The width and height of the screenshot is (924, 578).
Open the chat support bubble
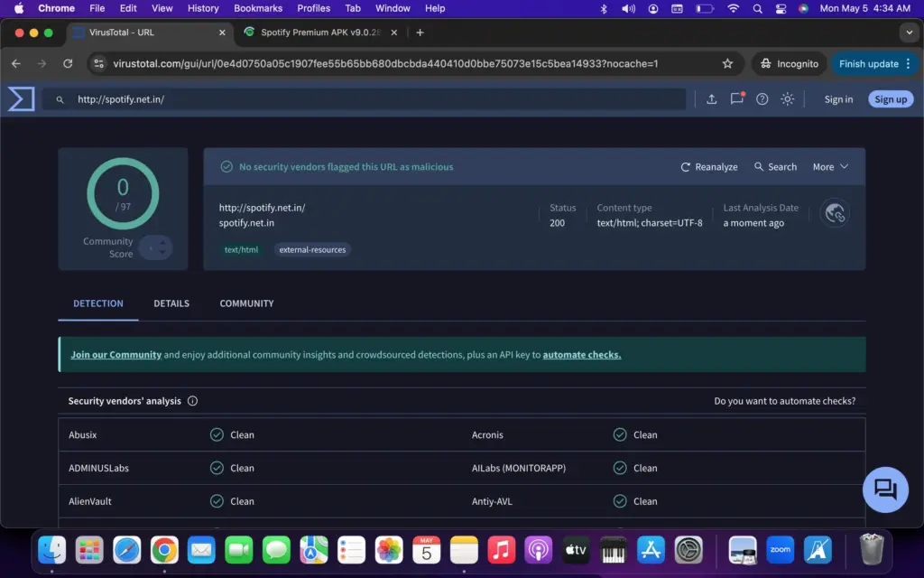click(x=884, y=489)
